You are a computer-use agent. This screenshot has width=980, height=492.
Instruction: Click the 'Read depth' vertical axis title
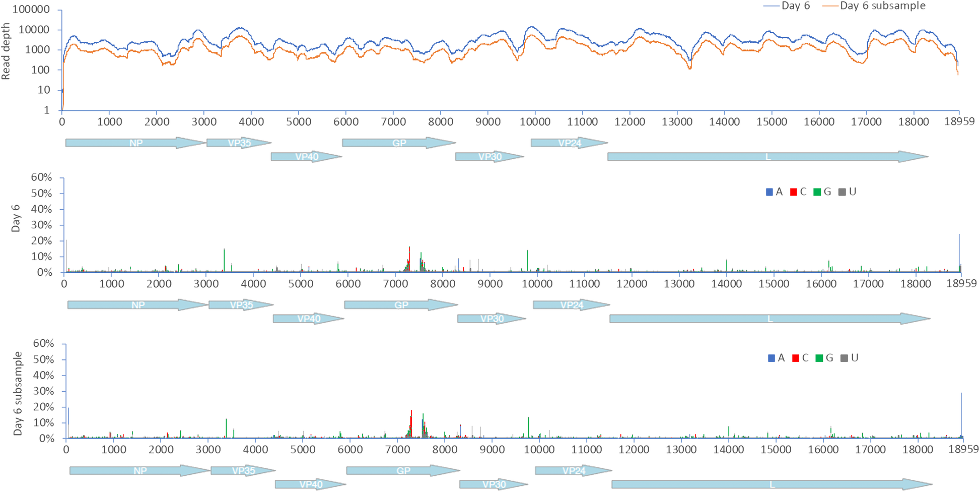click(6, 51)
